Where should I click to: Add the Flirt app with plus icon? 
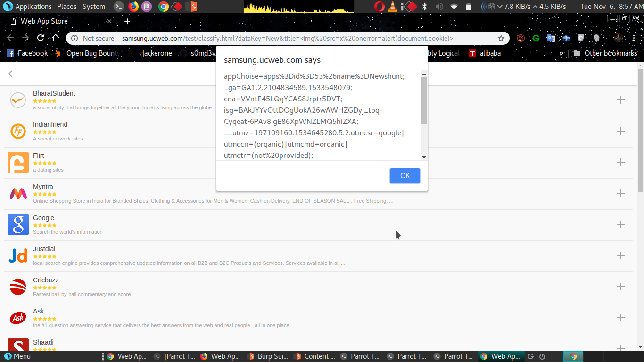point(621,162)
